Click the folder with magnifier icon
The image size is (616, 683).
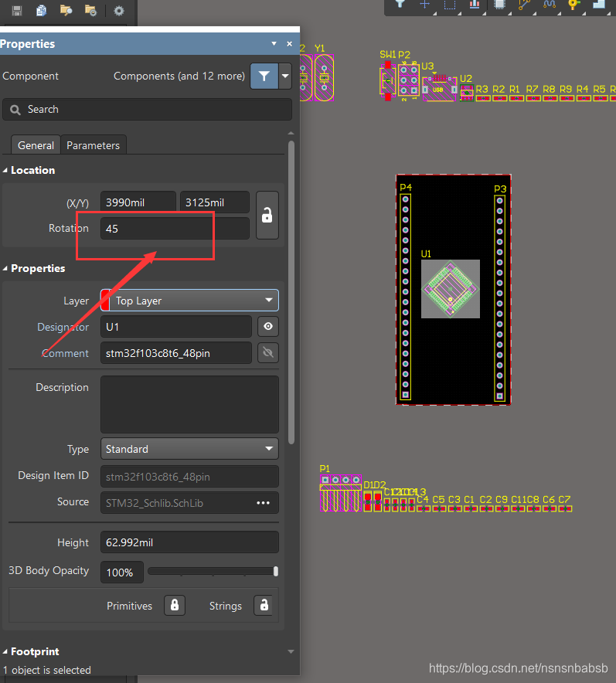(x=66, y=11)
